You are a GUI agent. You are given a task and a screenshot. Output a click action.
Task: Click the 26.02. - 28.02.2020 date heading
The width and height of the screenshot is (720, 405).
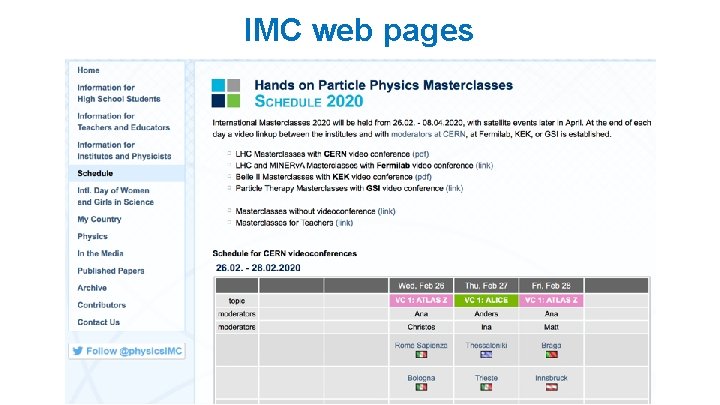pyautogui.click(x=258, y=268)
